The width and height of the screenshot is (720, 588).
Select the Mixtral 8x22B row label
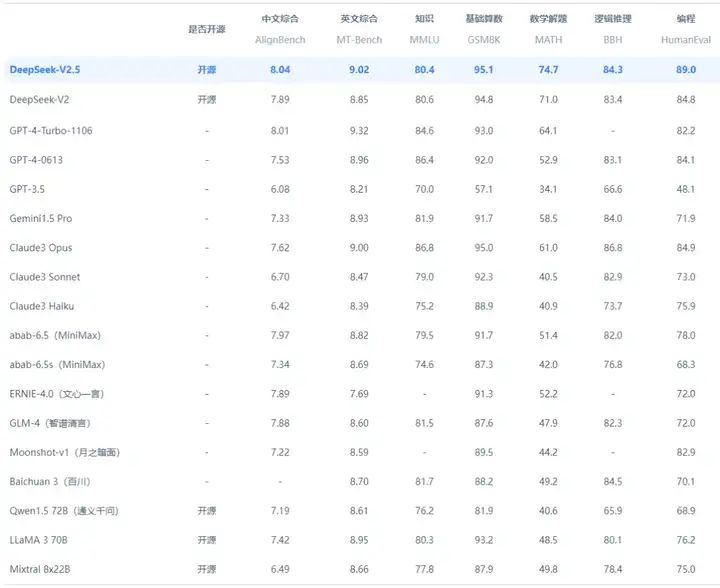pos(39,570)
